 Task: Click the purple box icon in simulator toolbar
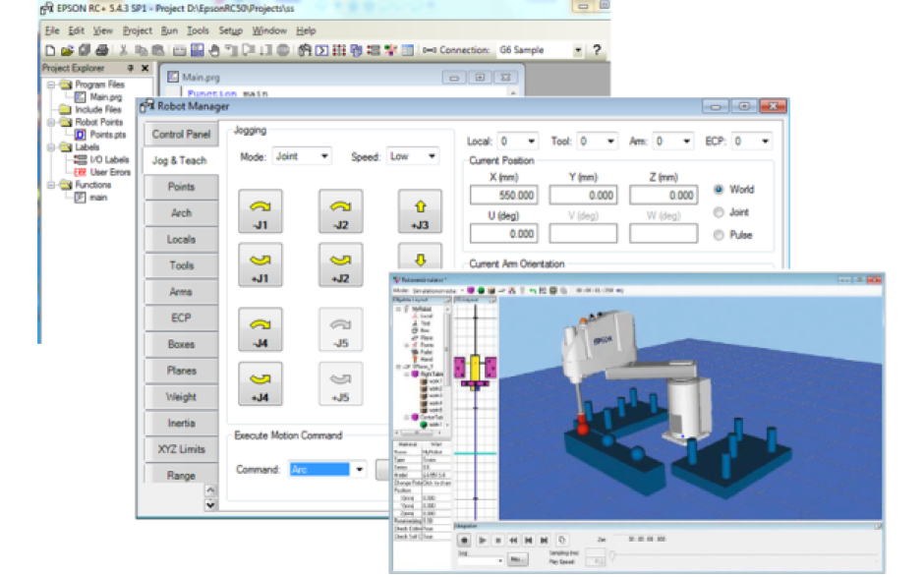pyautogui.click(x=471, y=291)
